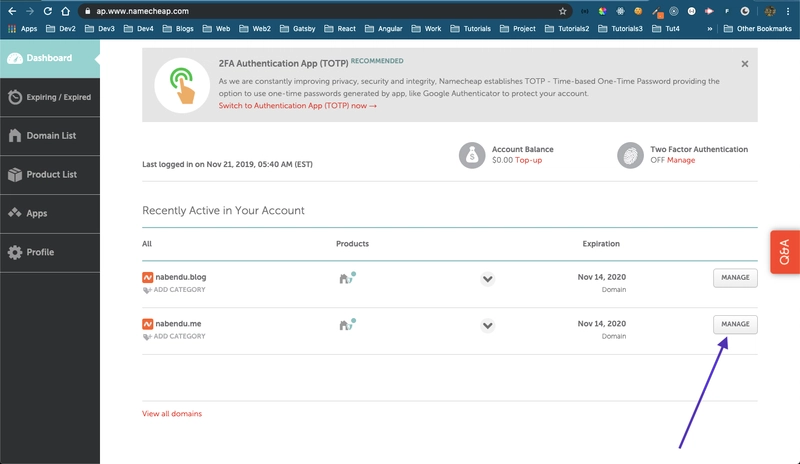Screen dimensions: 800x464
Task: Open the Apps sidebar section
Action: pos(49,213)
